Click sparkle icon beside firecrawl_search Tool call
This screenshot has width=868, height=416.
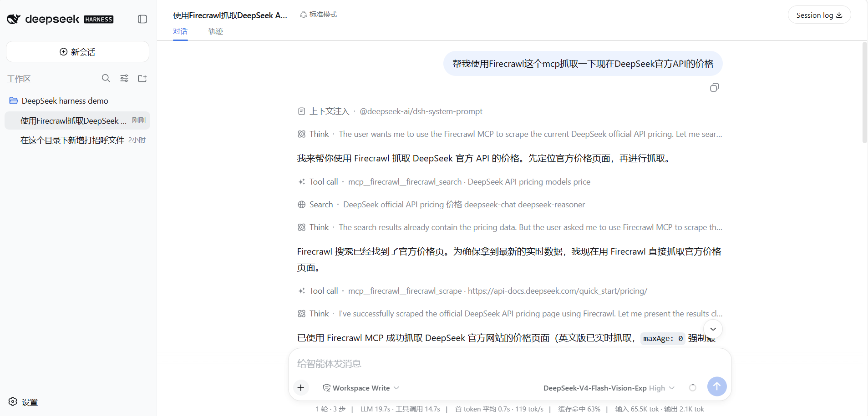301,182
